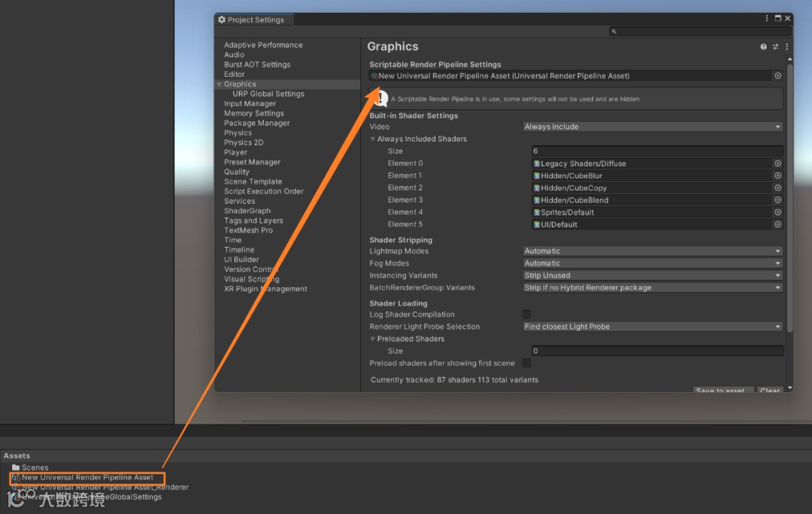The width and height of the screenshot is (812, 514).
Task: Open the Lightmap Modes dropdown
Action: coord(653,251)
